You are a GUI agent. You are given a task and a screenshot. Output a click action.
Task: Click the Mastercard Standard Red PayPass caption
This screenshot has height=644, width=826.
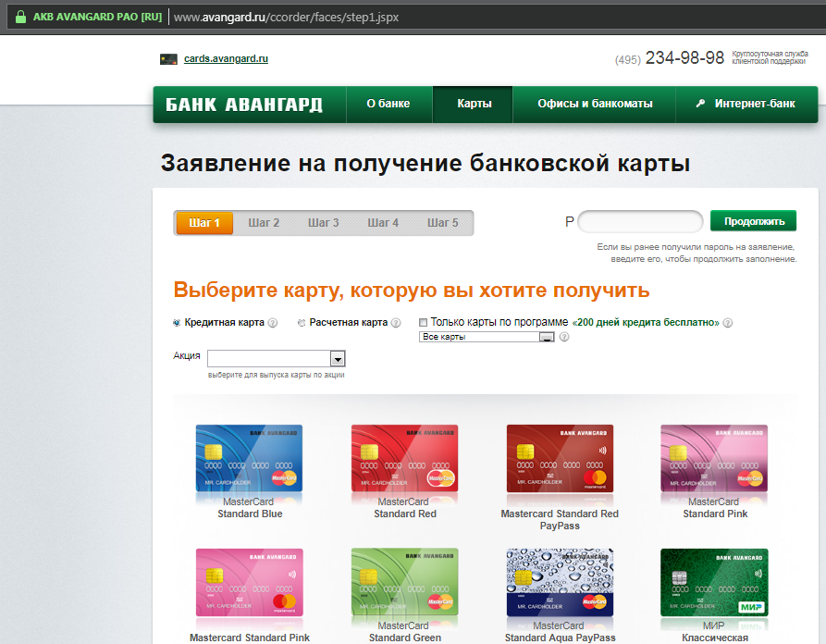[560, 520]
